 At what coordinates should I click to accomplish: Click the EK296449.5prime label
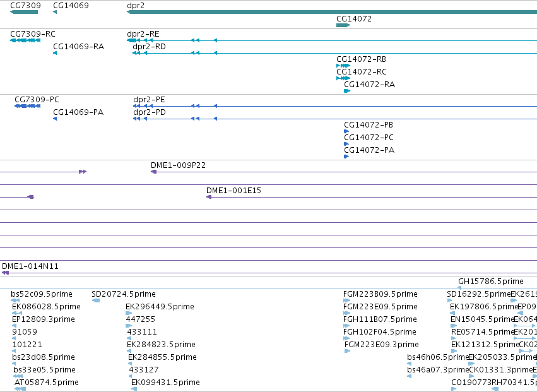tap(160, 307)
